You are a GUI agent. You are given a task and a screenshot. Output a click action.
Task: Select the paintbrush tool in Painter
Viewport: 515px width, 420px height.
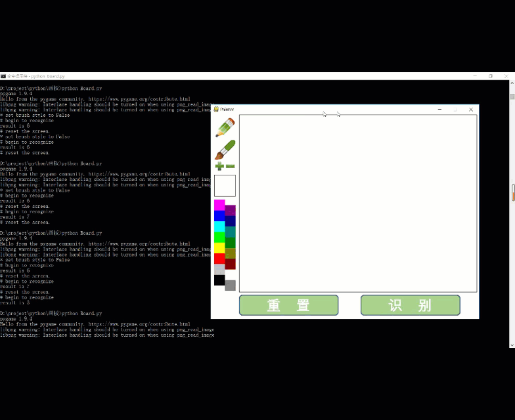tap(225, 150)
